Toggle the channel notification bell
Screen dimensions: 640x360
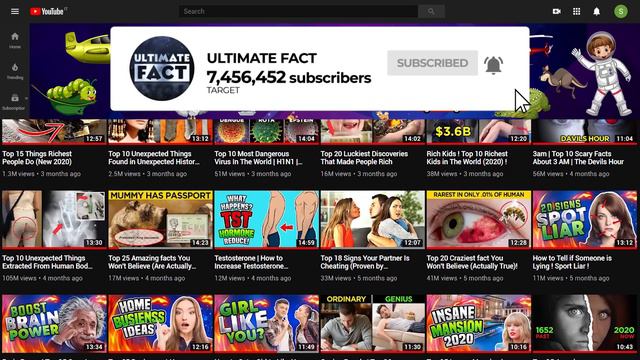click(493, 64)
